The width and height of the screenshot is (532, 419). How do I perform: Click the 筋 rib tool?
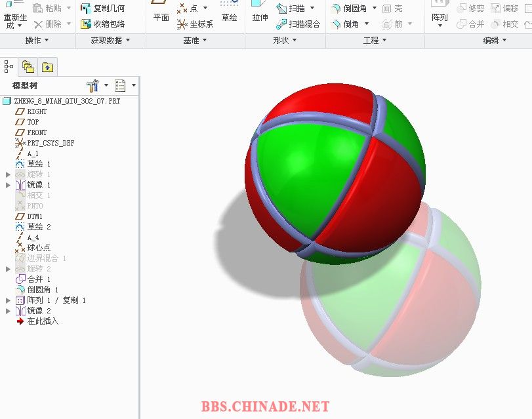point(392,24)
